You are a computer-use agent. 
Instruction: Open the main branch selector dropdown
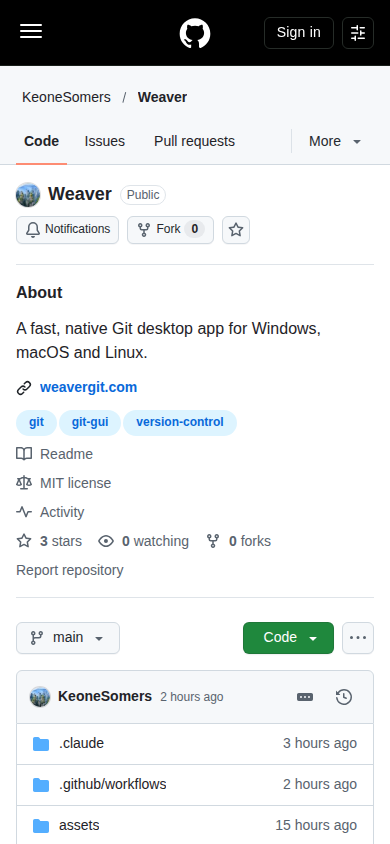click(68, 638)
